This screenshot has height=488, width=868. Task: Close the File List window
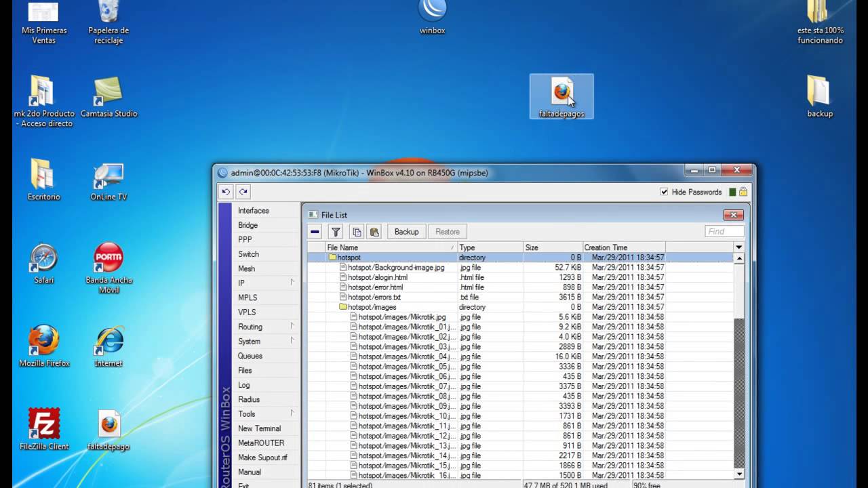(x=733, y=215)
